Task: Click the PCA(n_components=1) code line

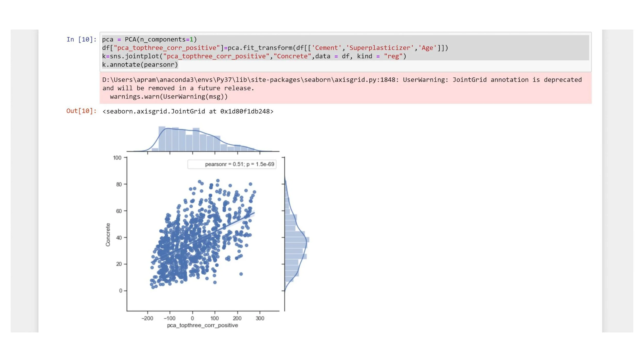Action: click(x=149, y=39)
